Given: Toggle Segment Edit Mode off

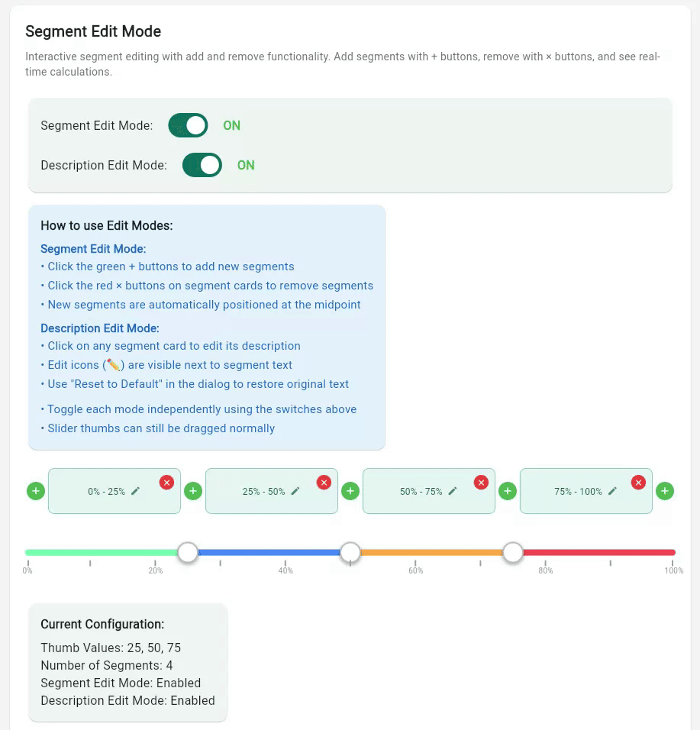Looking at the screenshot, I should coord(188,125).
